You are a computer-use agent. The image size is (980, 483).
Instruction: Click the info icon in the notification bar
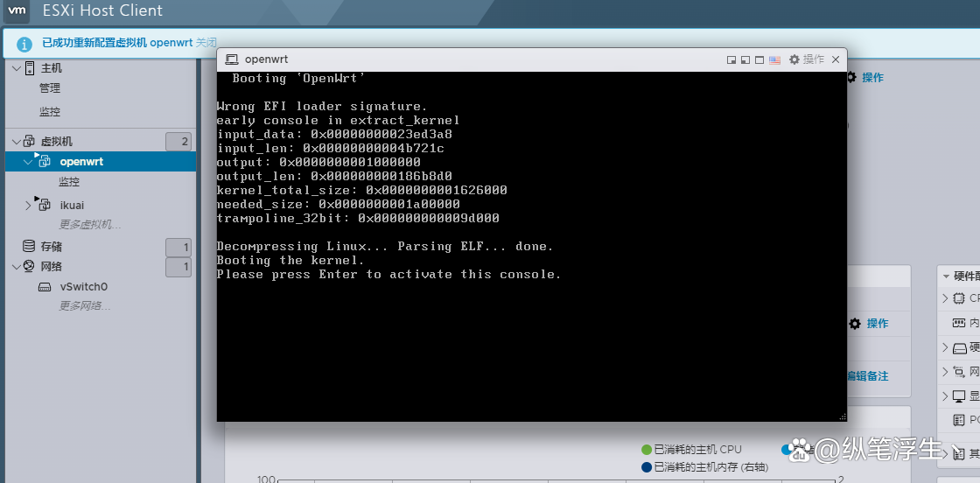(x=24, y=44)
